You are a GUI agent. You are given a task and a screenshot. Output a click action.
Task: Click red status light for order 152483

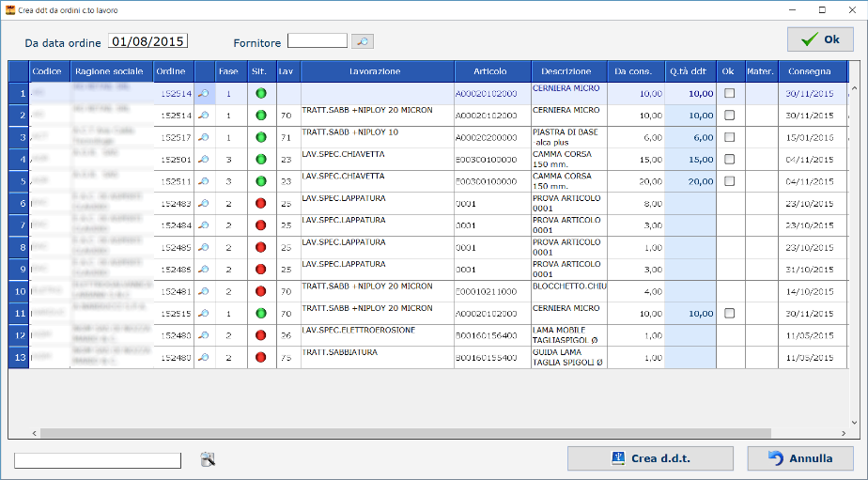[261, 203]
